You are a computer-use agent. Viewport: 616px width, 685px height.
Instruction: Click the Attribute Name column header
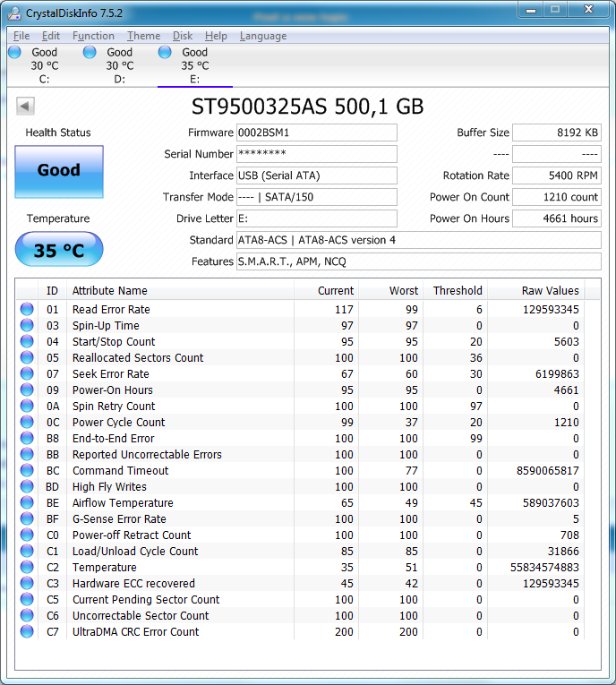coord(180,290)
